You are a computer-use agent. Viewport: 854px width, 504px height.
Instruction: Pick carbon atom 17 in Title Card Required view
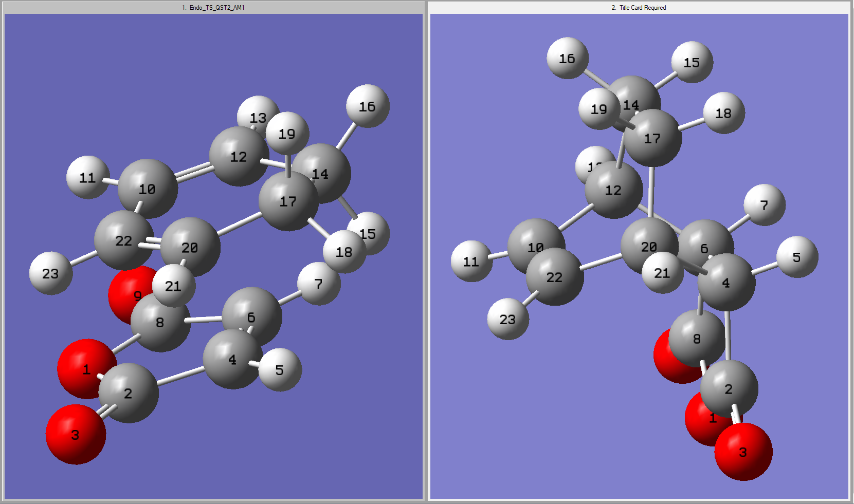[652, 138]
